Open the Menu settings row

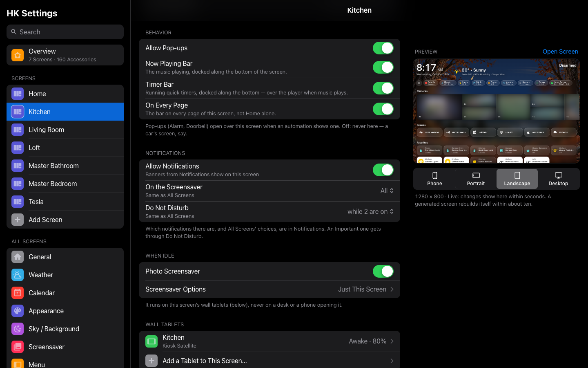point(65,362)
